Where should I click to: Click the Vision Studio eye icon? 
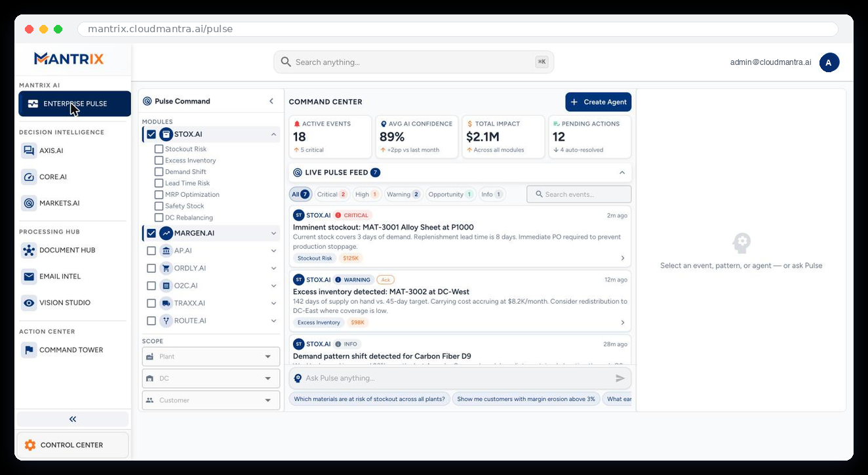(29, 303)
